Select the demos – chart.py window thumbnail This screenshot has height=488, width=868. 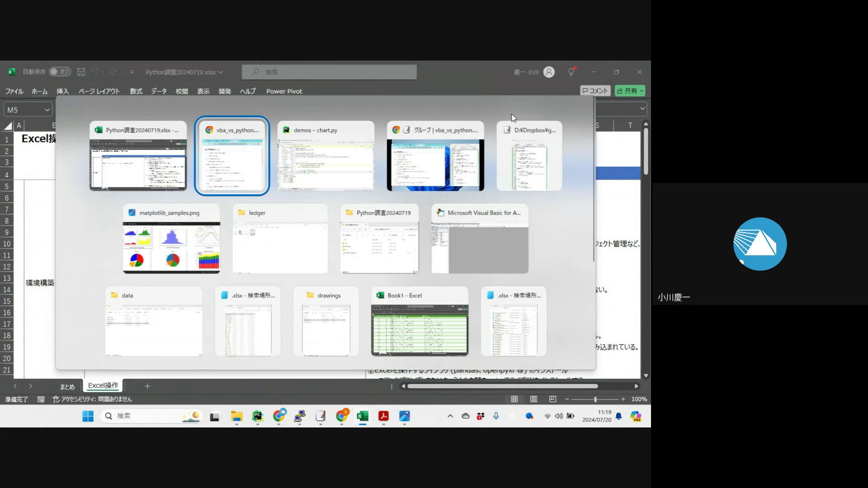326,156
